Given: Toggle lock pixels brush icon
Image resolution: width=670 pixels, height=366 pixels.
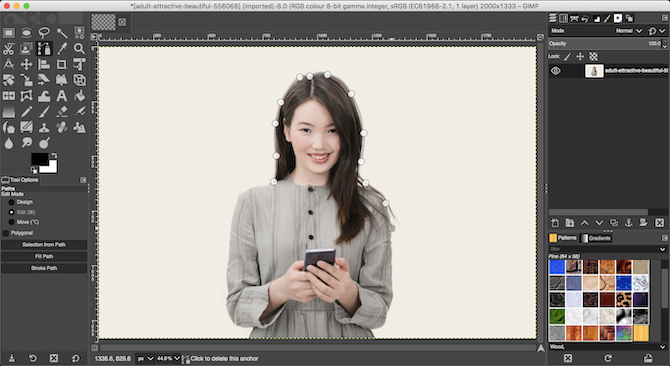Looking at the screenshot, I should (567, 56).
